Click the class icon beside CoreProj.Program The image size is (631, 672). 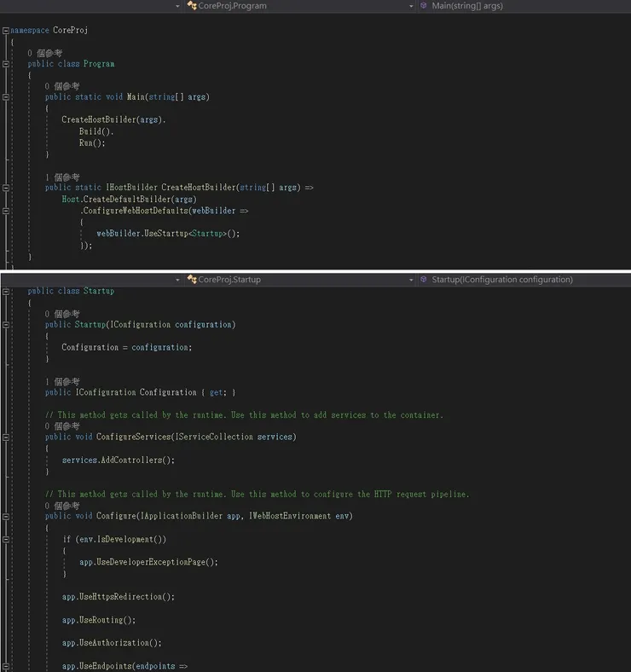192,6
